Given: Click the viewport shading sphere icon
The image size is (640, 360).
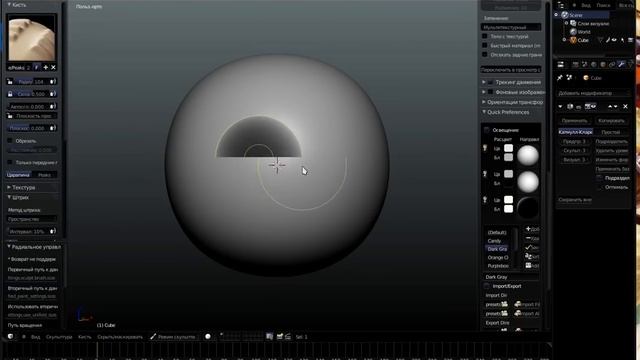Looking at the screenshot, I should [208, 337].
